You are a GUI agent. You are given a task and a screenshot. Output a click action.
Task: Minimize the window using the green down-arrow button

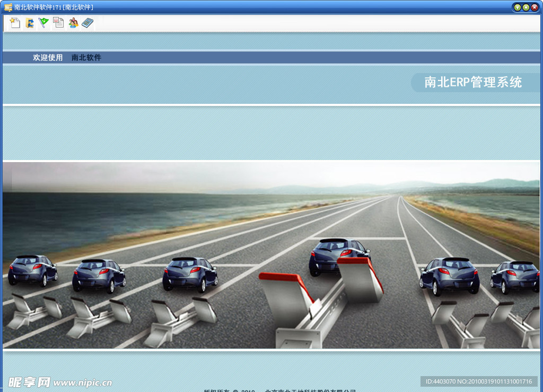pyautogui.click(x=518, y=7)
